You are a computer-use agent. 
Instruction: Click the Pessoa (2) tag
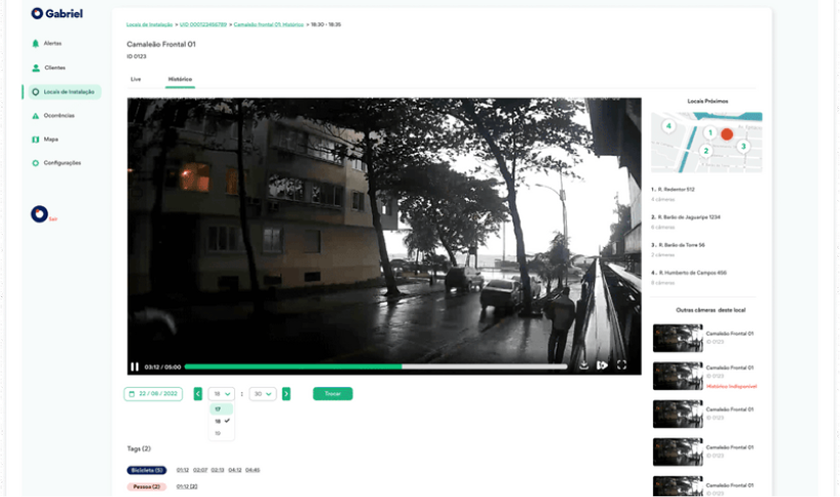pos(147,487)
